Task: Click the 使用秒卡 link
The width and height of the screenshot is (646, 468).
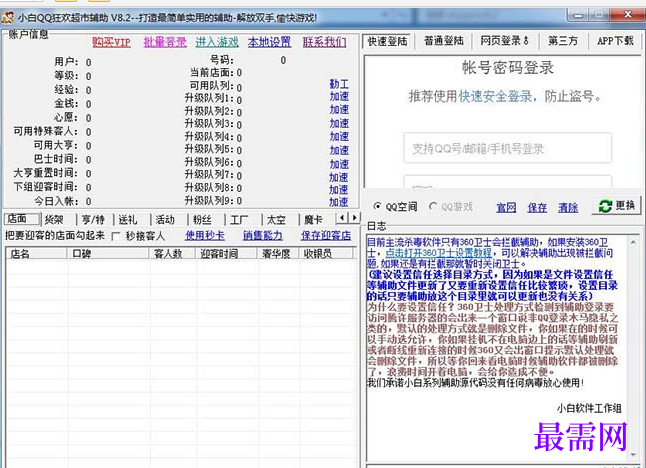Action: point(205,236)
